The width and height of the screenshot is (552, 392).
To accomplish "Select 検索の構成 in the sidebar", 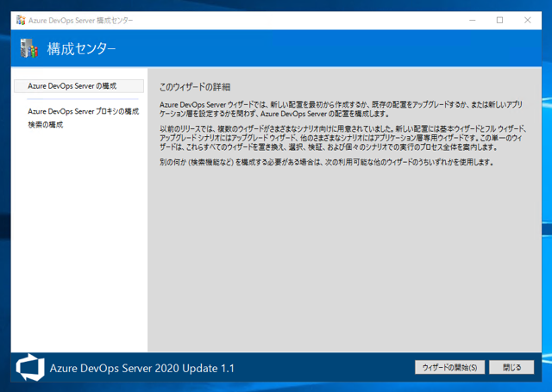I will coord(46,125).
